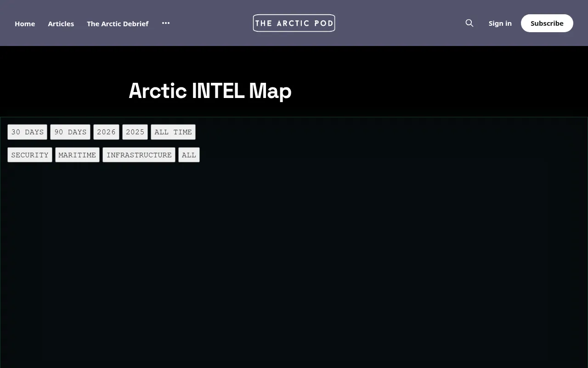
Task: Filter by MARITIME category
Action: [77, 155]
